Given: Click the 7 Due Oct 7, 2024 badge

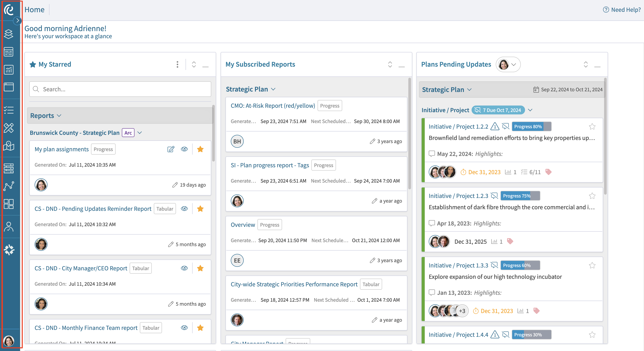Looking at the screenshot, I should 498,110.
